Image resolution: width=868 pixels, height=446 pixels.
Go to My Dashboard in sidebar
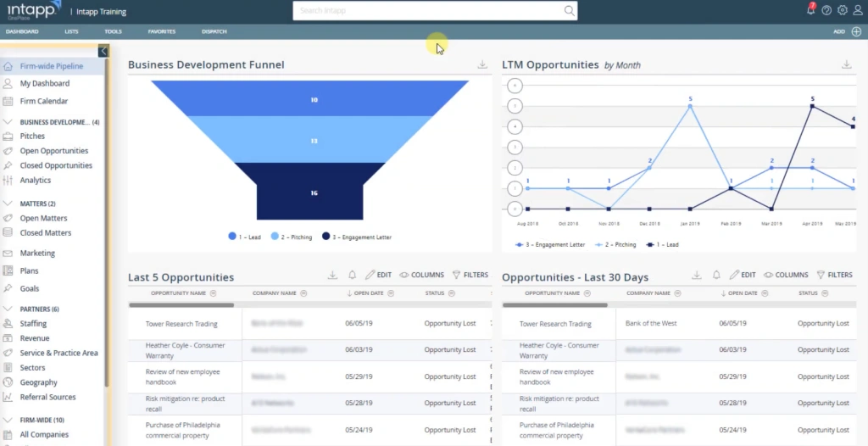[x=45, y=83]
